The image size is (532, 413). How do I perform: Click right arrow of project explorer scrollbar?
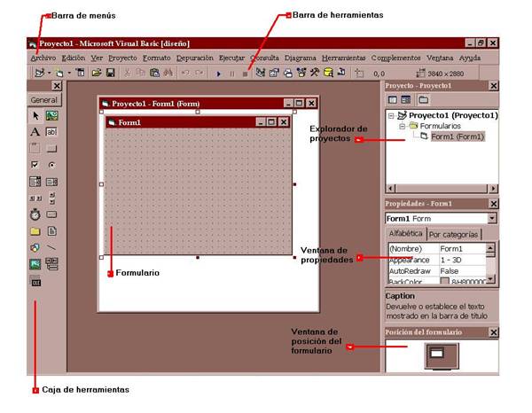(493, 188)
